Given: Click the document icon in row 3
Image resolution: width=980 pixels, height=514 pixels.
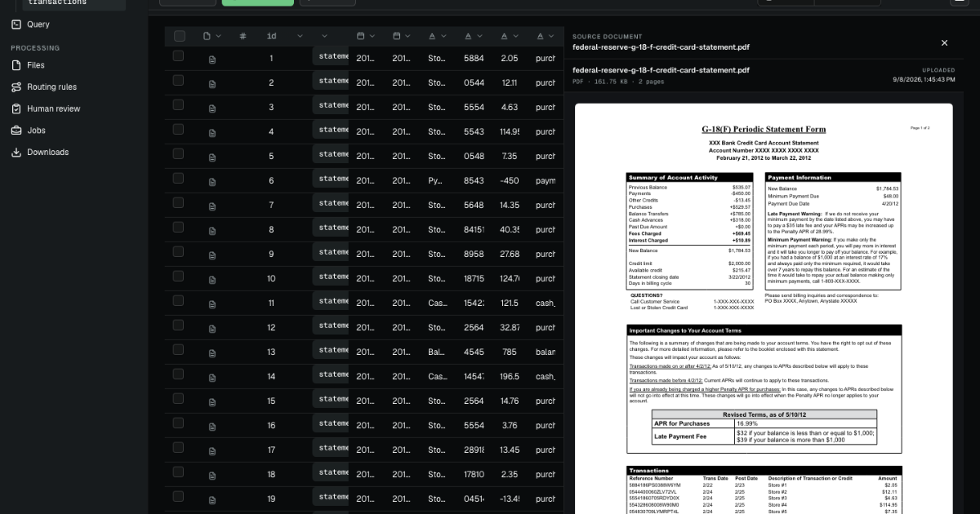Looking at the screenshot, I should click(x=212, y=109).
